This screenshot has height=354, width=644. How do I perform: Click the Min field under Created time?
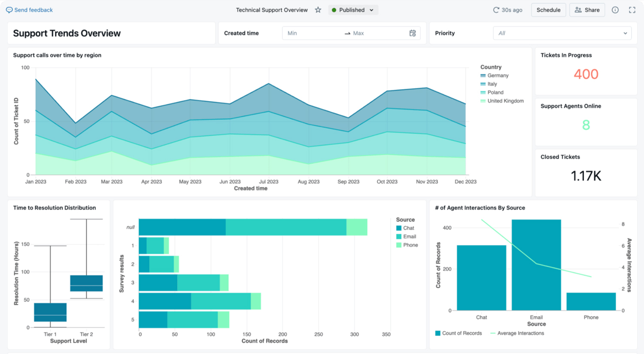[301, 33]
